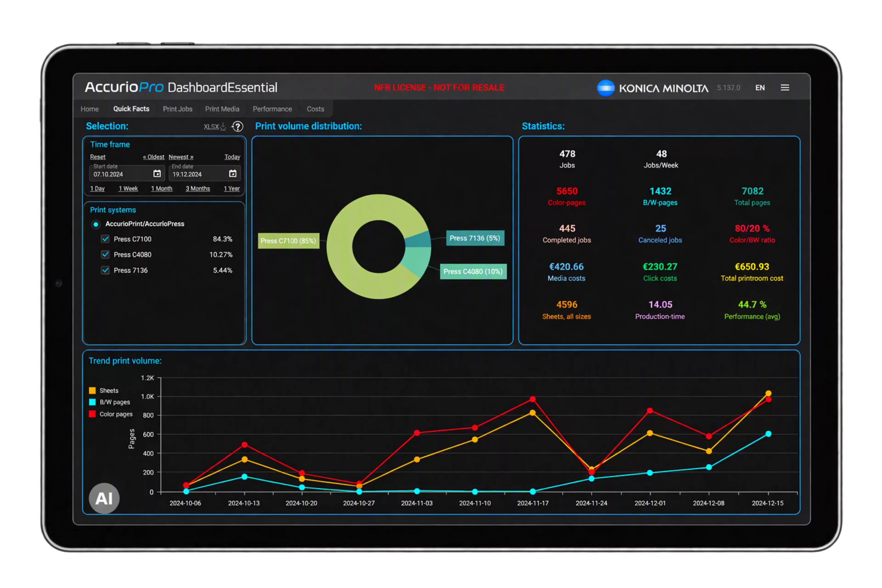
Task: Set time frame to 1 Week
Action: coord(128,188)
